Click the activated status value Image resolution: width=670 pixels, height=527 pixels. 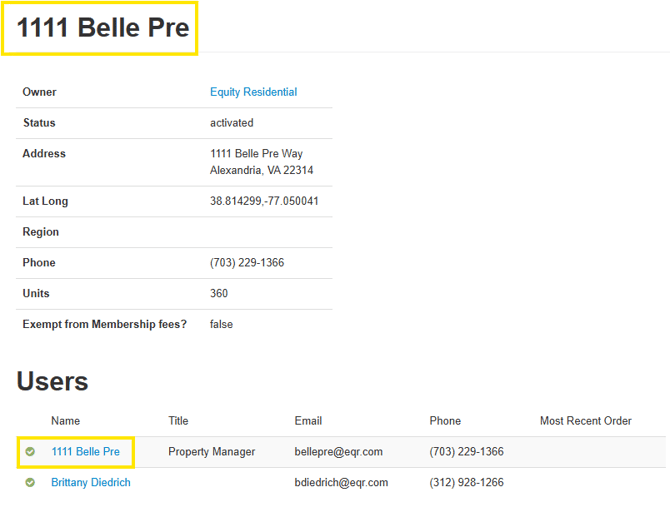[231, 123]
